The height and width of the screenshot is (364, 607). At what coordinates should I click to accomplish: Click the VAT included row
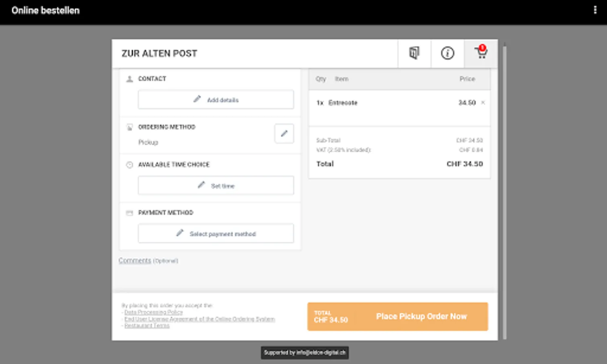[x=399, y=150]
